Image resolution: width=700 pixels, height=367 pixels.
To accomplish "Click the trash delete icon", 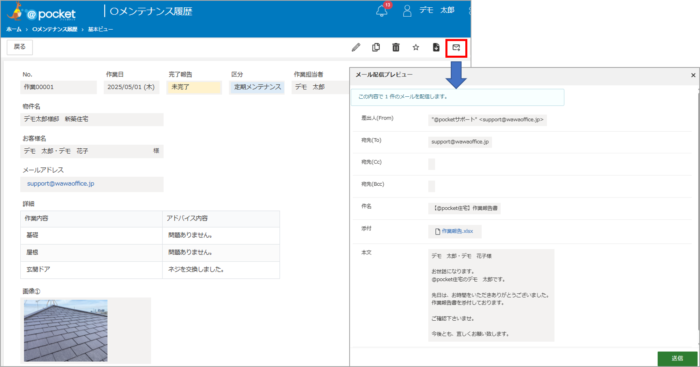I will click(396, 47).
